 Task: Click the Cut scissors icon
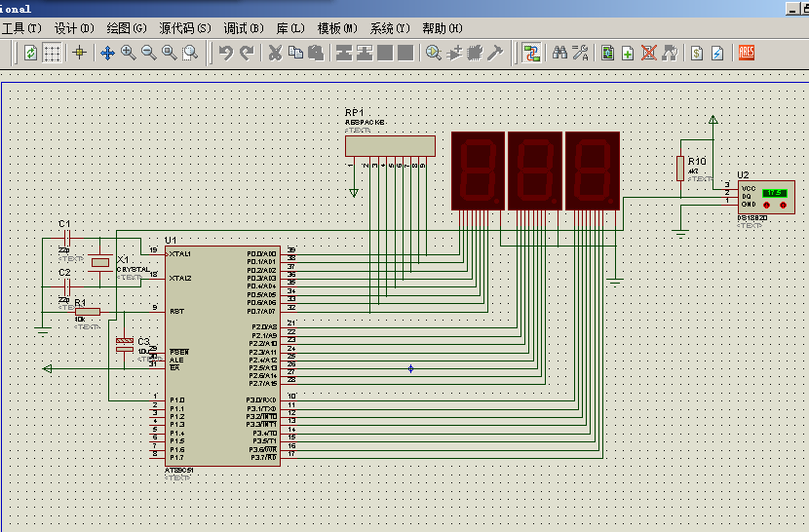pyautogui.click(x=275, y=53)
